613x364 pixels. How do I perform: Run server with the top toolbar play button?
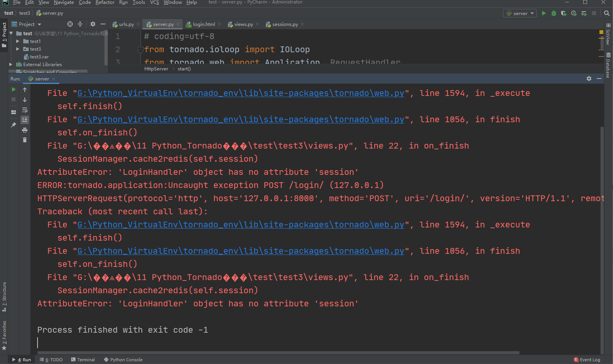pyautogui.click(x=544, y=13)
